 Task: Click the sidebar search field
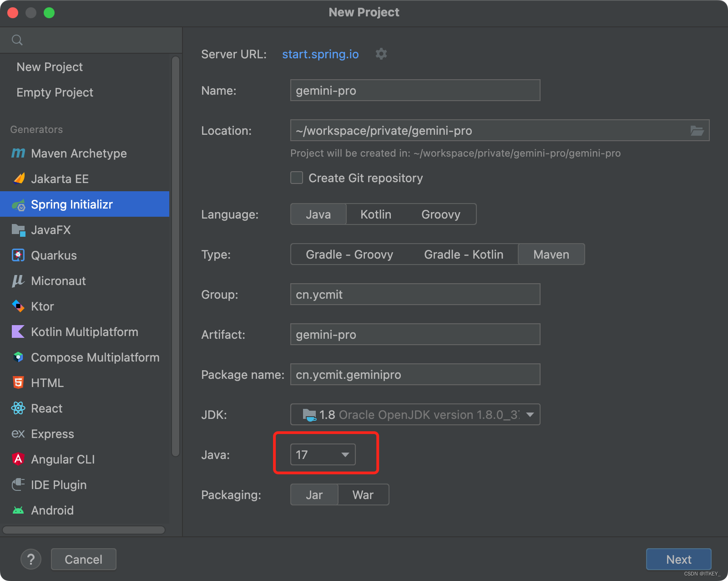[91, 40]
